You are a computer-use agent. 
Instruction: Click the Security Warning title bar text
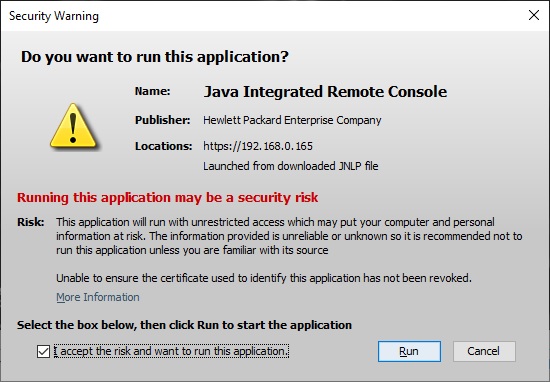[54, 16]
